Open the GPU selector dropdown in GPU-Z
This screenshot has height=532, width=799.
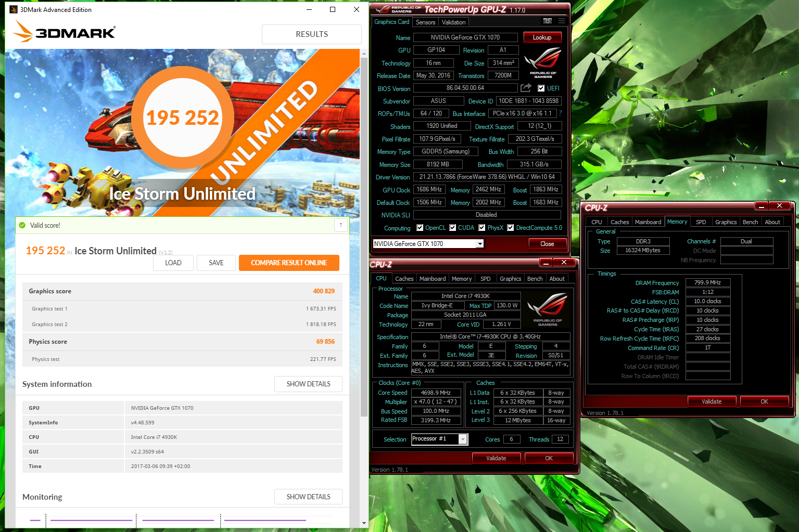(x=480, y=243)
